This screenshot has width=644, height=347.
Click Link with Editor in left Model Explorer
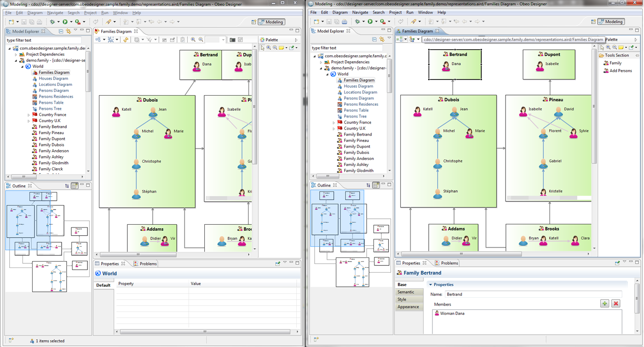click(x=69, y=32)
